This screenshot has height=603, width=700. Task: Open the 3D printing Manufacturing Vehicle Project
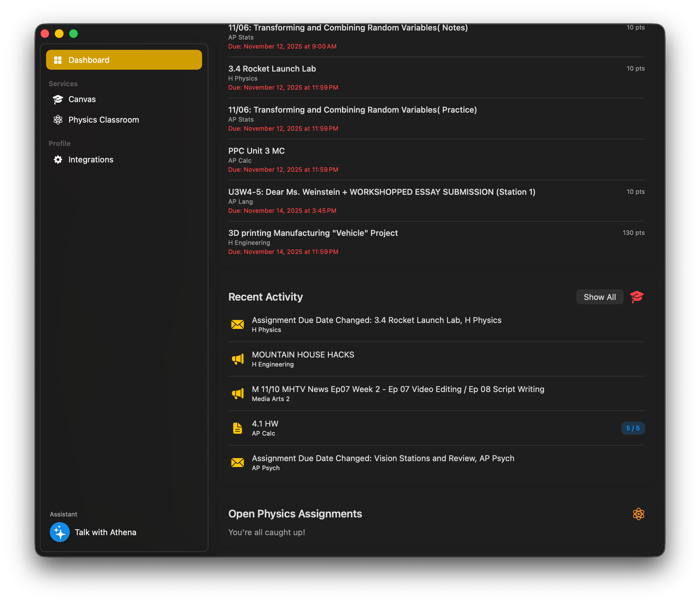313,233
